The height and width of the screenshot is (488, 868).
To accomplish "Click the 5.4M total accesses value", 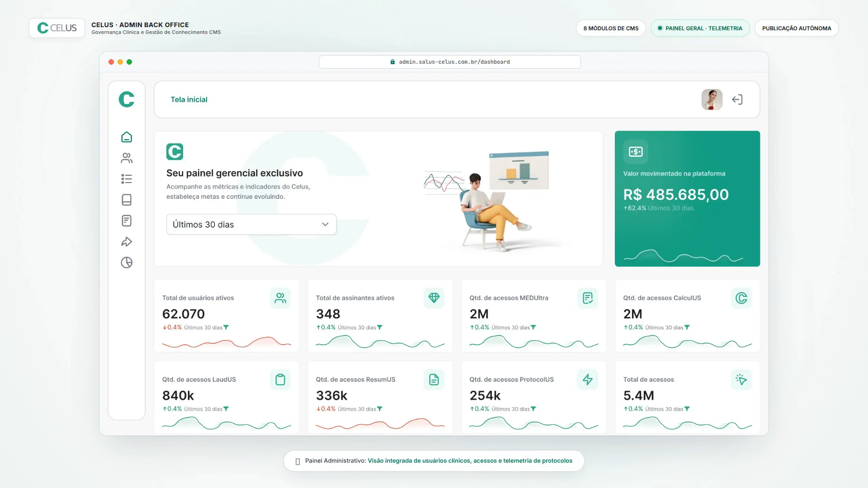I will tap(639, 395).
